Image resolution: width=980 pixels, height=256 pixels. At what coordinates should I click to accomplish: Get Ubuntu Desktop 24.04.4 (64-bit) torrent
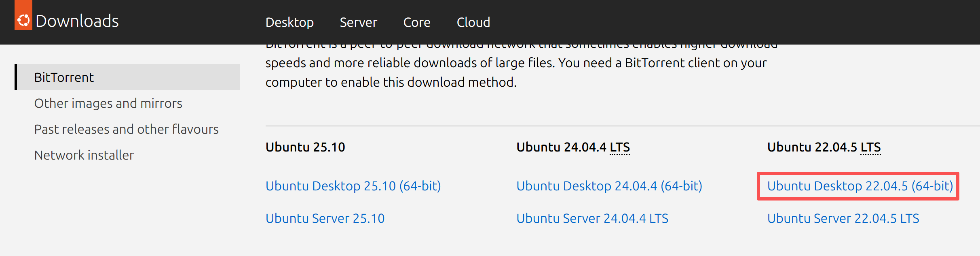(609, 186)
